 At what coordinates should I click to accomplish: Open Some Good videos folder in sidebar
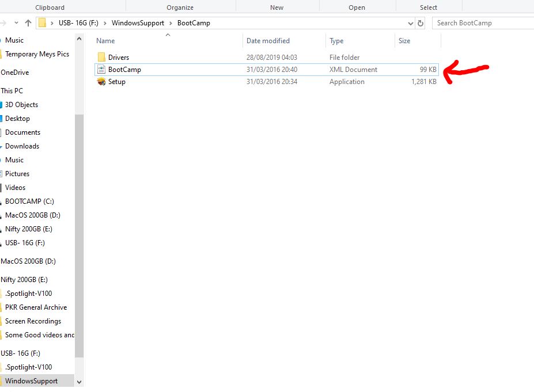point(40,335)
